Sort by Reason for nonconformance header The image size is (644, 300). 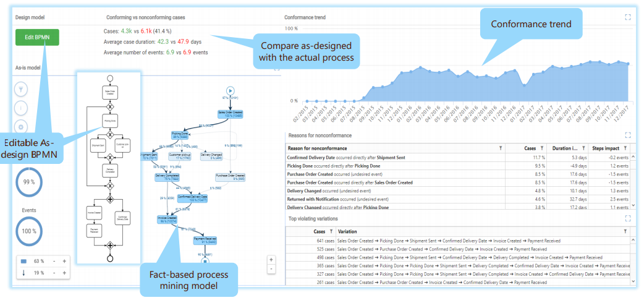[318, 148]
